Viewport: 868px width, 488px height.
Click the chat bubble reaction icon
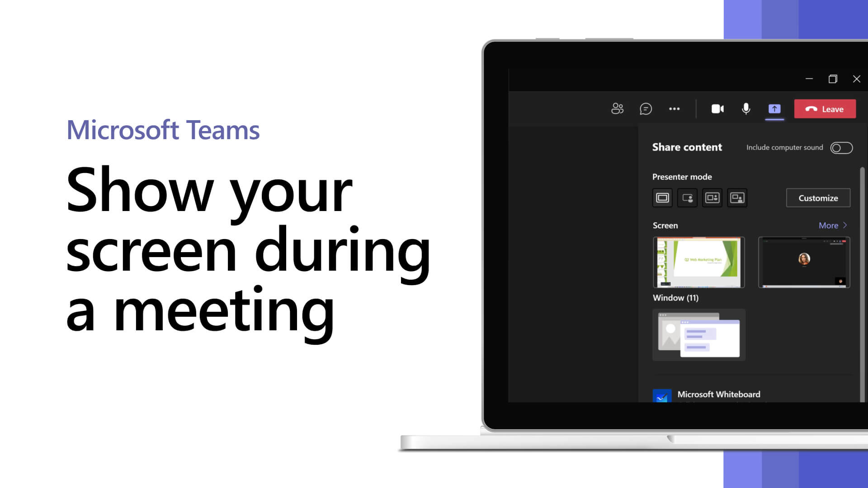646,108
